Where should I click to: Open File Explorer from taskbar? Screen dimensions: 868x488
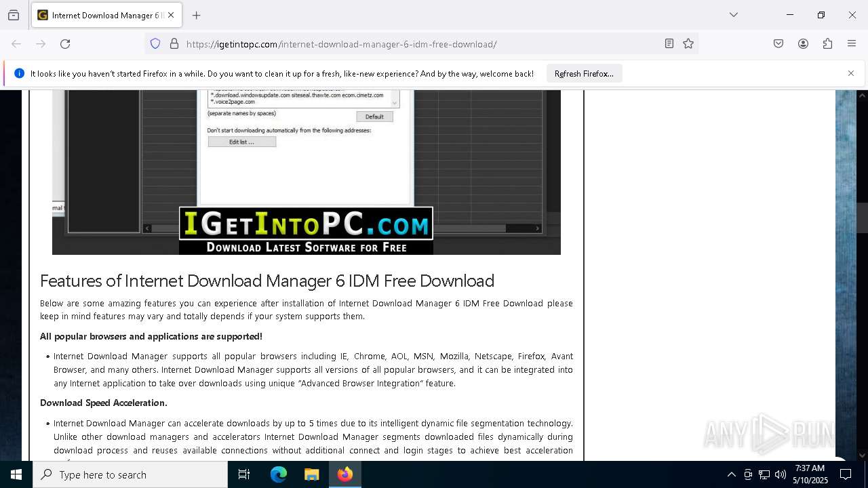(311, 474)
